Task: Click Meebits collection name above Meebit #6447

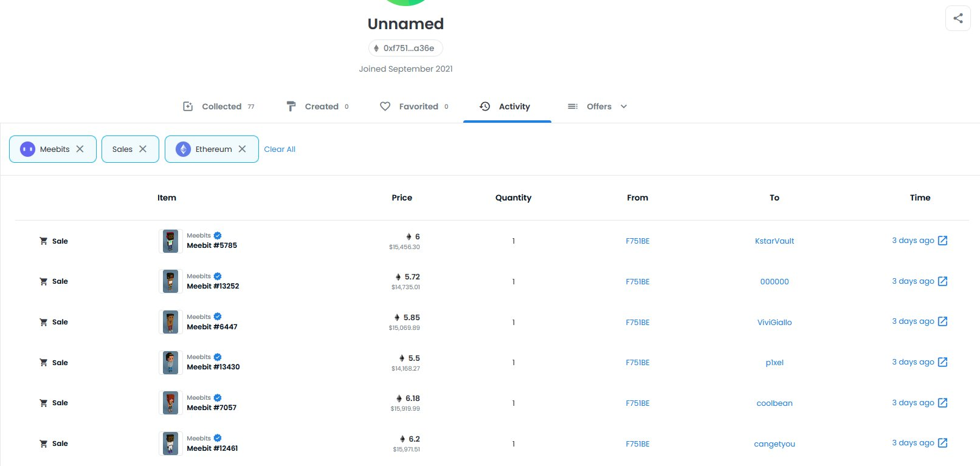Action: click(x=199, y=317)
